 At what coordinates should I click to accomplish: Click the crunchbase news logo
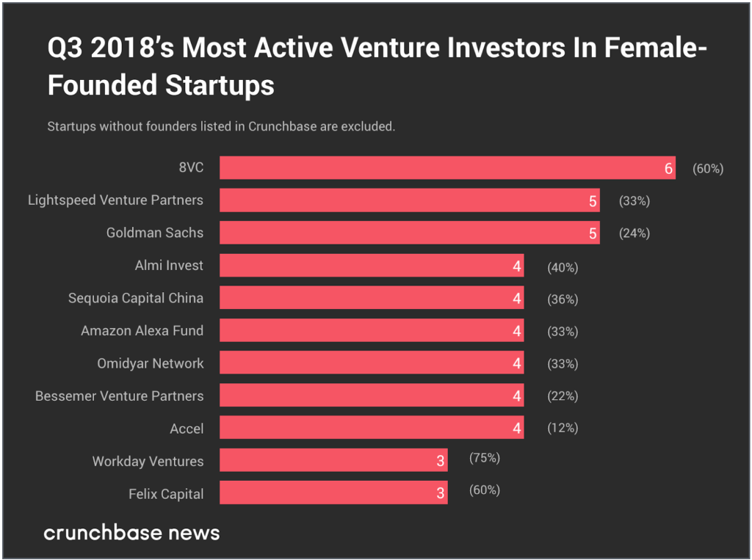click(131, 533)
